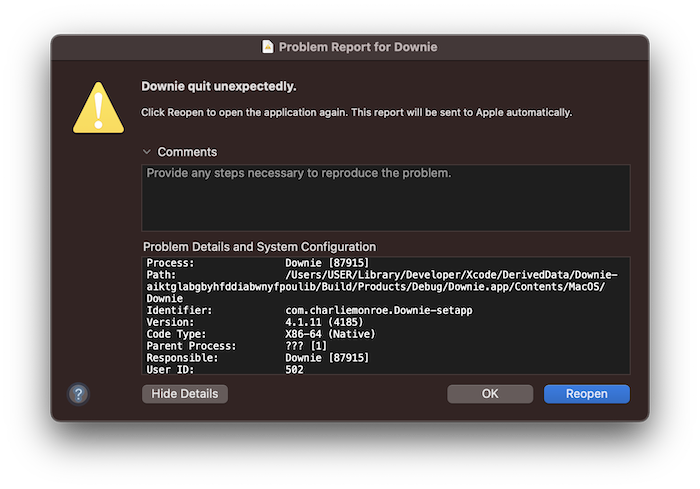Click the Code Type 'X86-64 (Native)' value
Viewport: 700px width, 489px height.
pyautogui.click(x=330, y=334)
